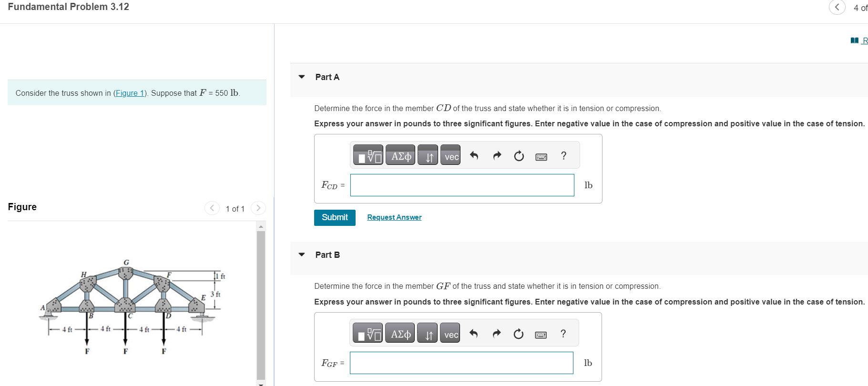Open templates tool in Part B toolbar
This screenshot has height=386, width=868.
tap(368, 333)
